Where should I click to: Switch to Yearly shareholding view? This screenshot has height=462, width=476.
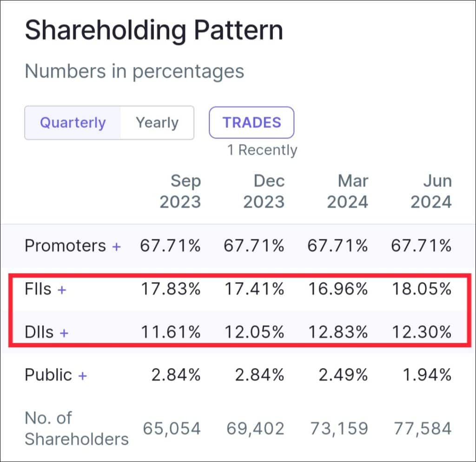[x=157, y=123]
